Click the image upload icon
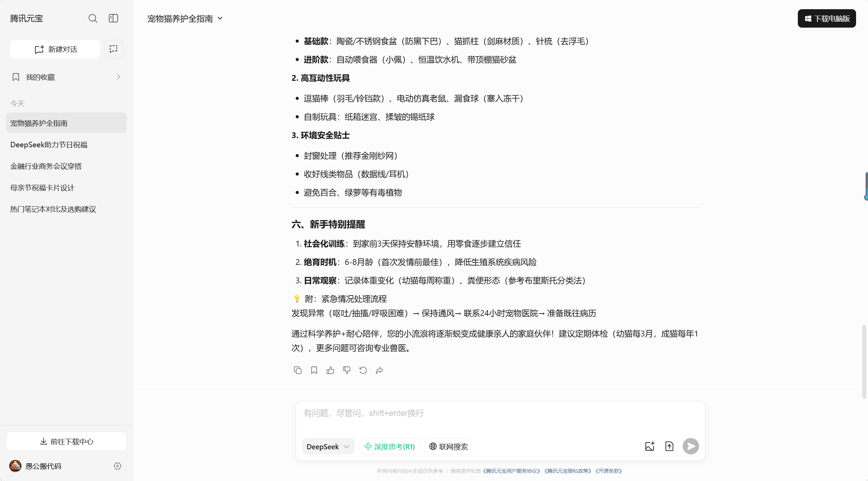The image size is (868, 481). tap(649, 446)
